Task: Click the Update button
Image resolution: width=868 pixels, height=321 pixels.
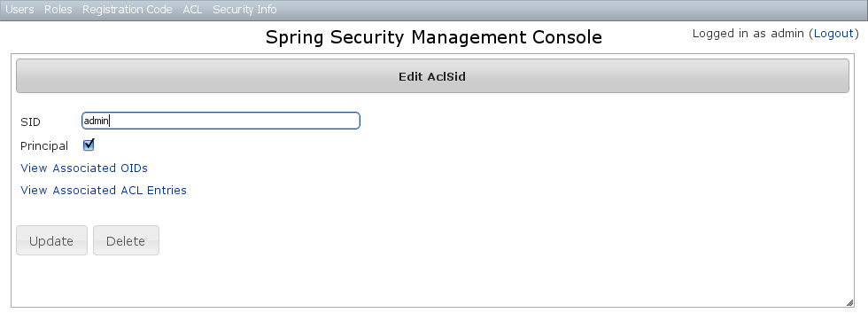Action: tap(51, 240)
